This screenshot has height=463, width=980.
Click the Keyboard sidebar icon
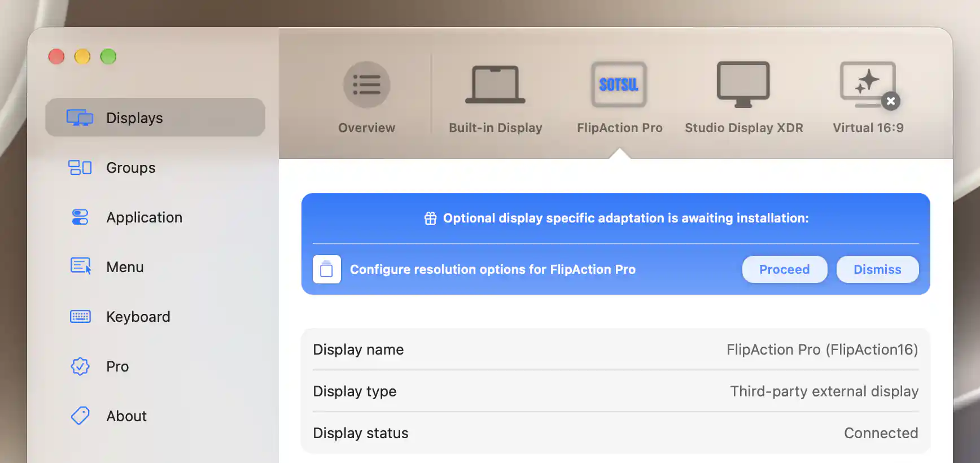click(x=80, y=317)
